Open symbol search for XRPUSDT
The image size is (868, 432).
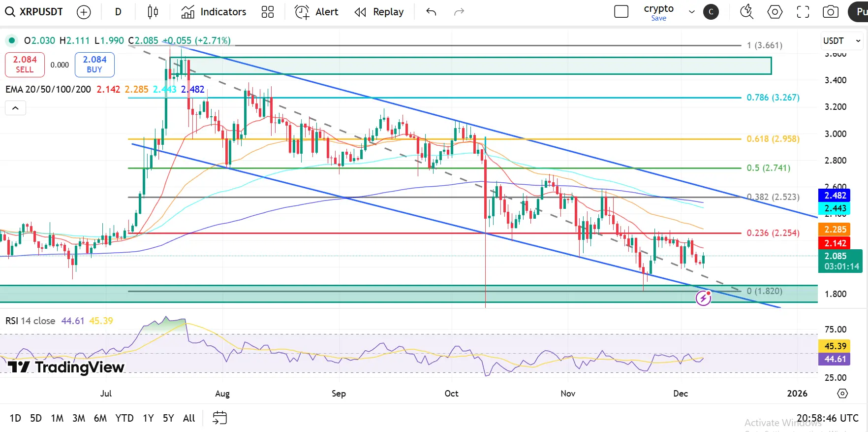click(x=34, y=12)
